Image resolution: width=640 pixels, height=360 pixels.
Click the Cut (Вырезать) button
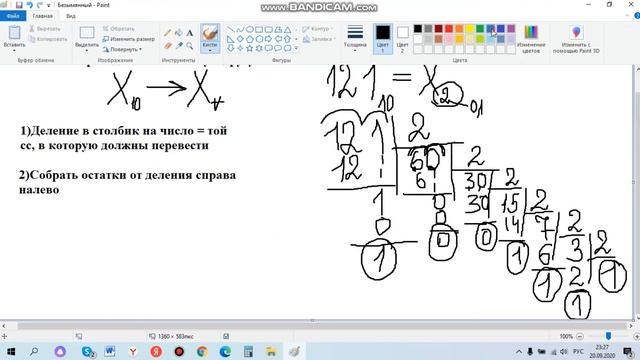45,29
